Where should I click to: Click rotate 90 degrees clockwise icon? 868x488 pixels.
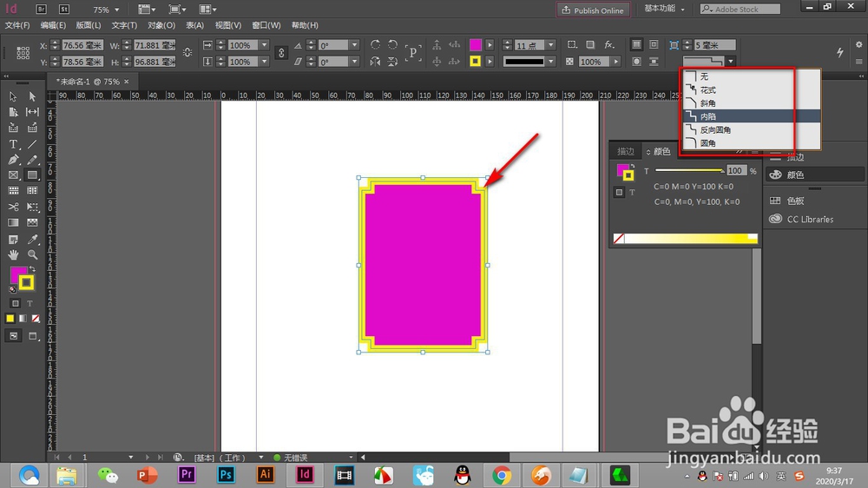(375, 45)
